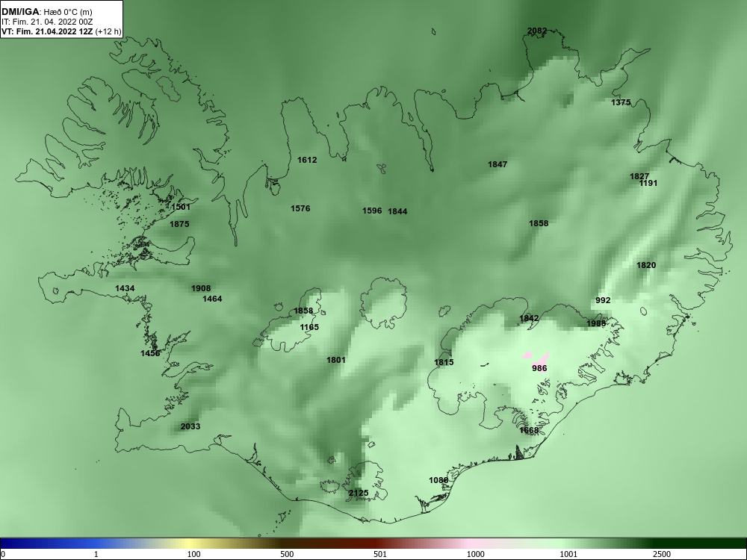747x560 pixels.
Task: Click the 1501 height label
Action: tap(181, 207)
